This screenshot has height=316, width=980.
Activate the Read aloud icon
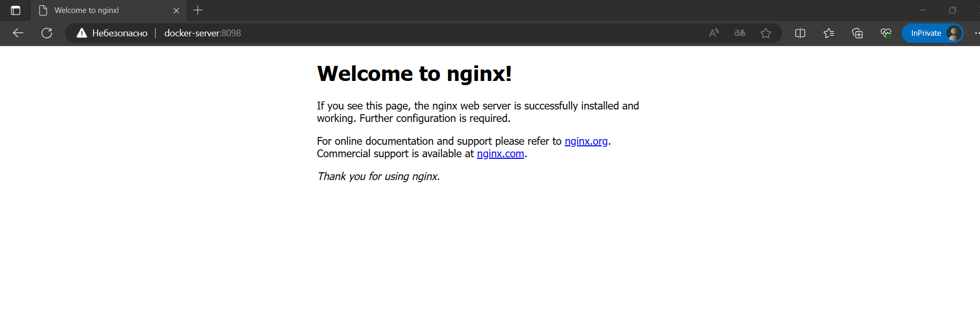714,33
